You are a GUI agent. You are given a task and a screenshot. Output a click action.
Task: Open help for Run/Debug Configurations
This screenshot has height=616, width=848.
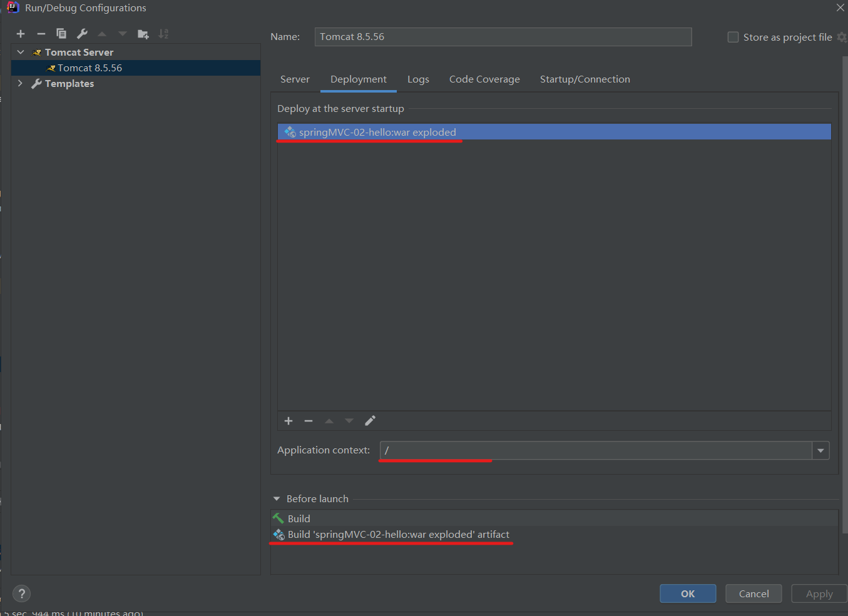click(x=21, y=593)
